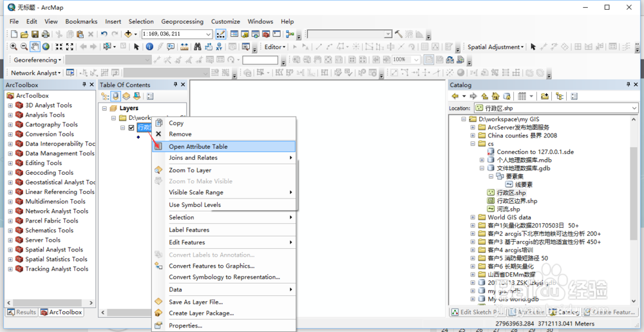Click the Catalog Connect To Folder icon

coord(545,96)
